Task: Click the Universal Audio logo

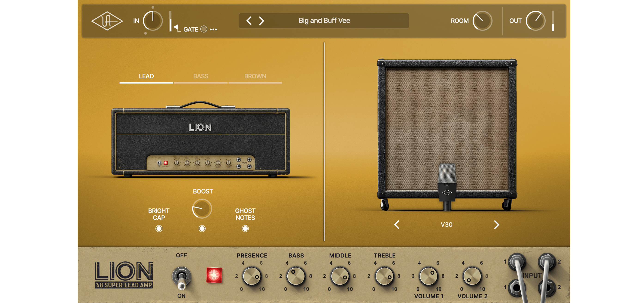Action: tap(107, 21)
